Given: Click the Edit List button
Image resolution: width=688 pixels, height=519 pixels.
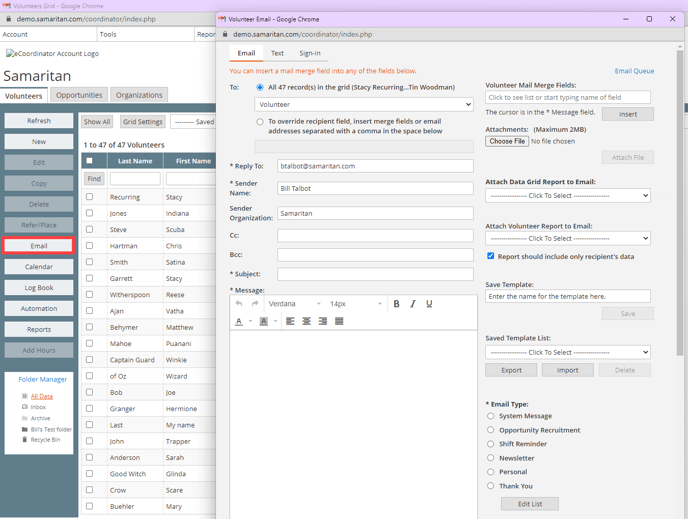Looking at the screenshot, I should (530, 504).
